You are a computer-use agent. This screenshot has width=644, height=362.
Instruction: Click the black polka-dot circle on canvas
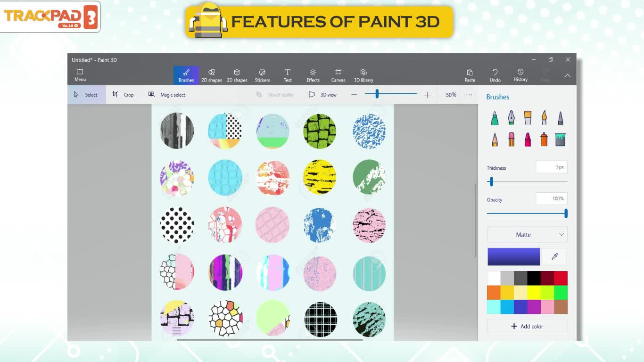pyautogui.click(x=177, y=225)
